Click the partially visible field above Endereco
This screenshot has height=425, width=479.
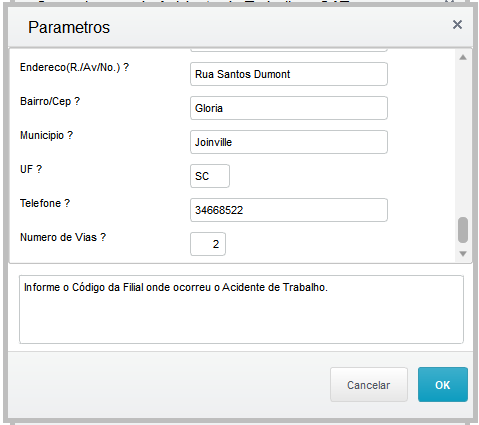(x=289, y=50)
